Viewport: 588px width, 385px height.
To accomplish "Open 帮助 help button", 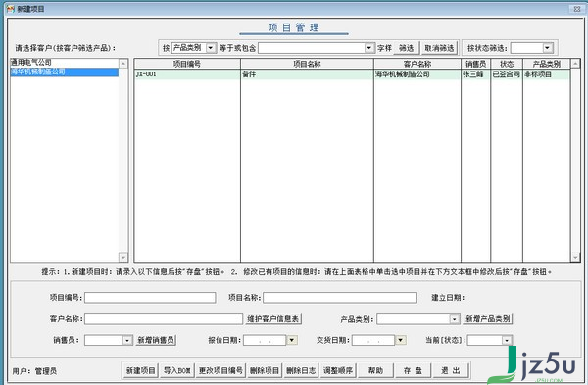I will click(x=375, y=370).
